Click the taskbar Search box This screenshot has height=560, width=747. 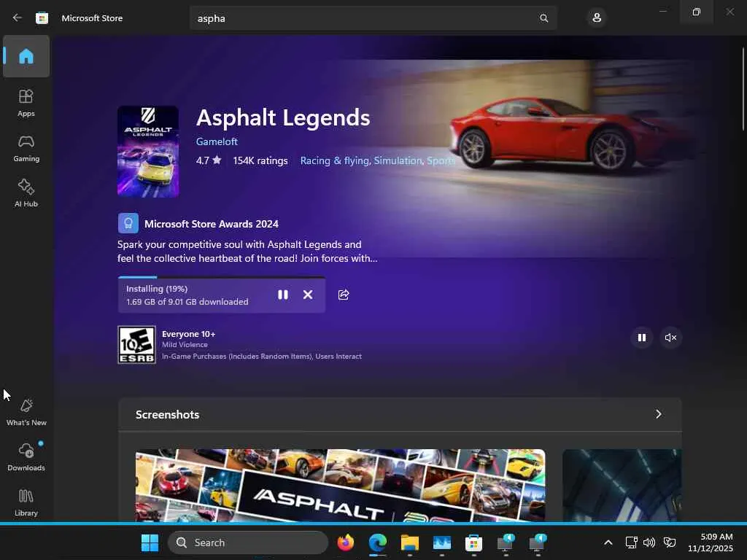click(248, 542)
